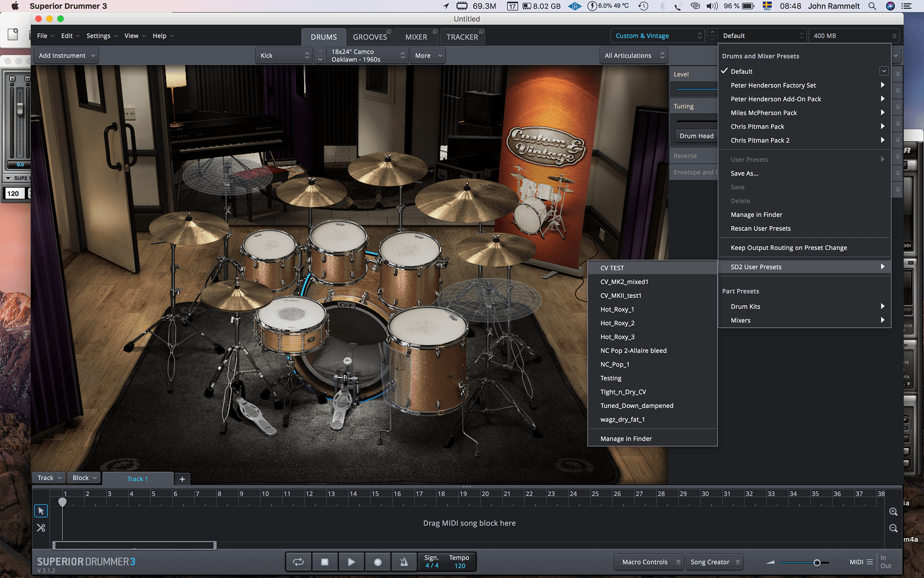
Task: Zoom in the timeline with magnifier plus
Action: point(893,512)
